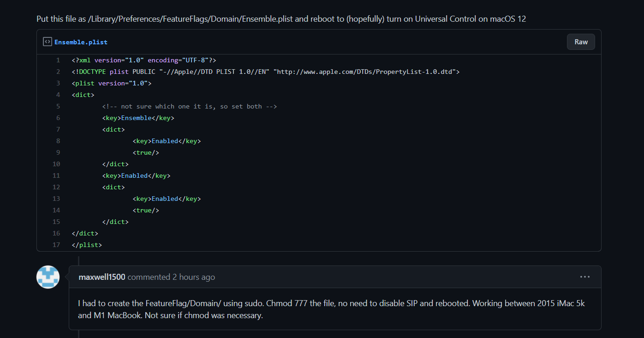Image resolution: width=644 pixels, height=338 pixels.
Task: Open the maxwell1500 username link
Action: (x=102, y=277)
